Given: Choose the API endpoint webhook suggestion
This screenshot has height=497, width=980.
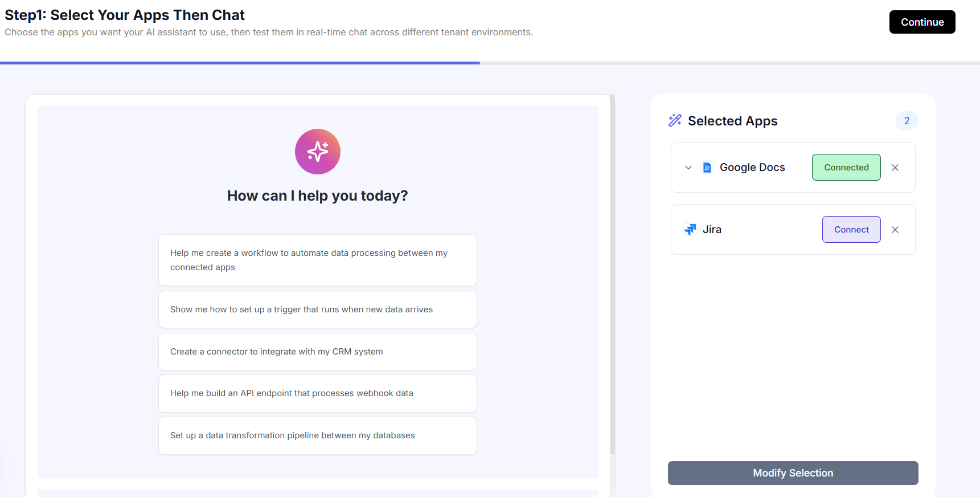Looking at the screenshot, I should [318, 393].
